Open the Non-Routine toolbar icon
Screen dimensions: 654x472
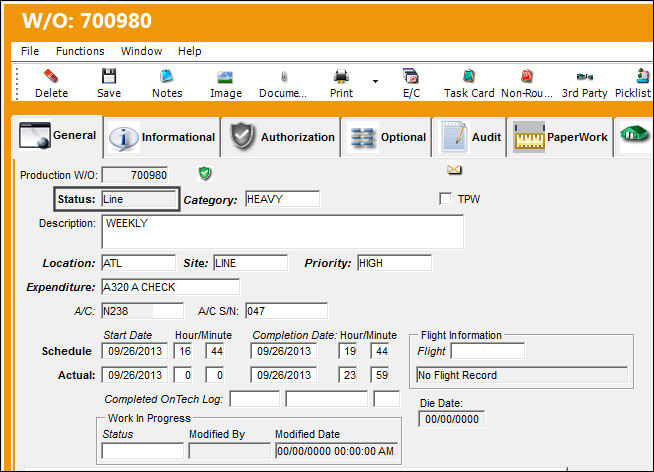[527, 76]
